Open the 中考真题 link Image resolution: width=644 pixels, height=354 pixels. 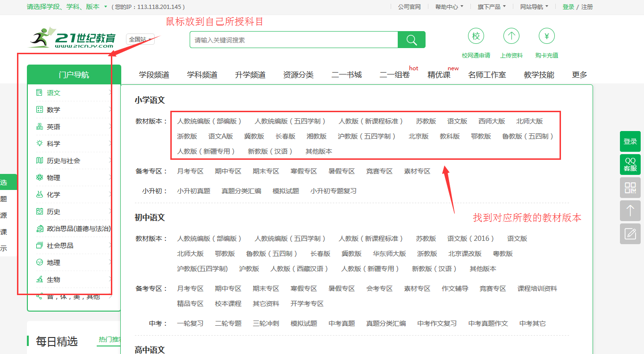click(x=342, y=323)
